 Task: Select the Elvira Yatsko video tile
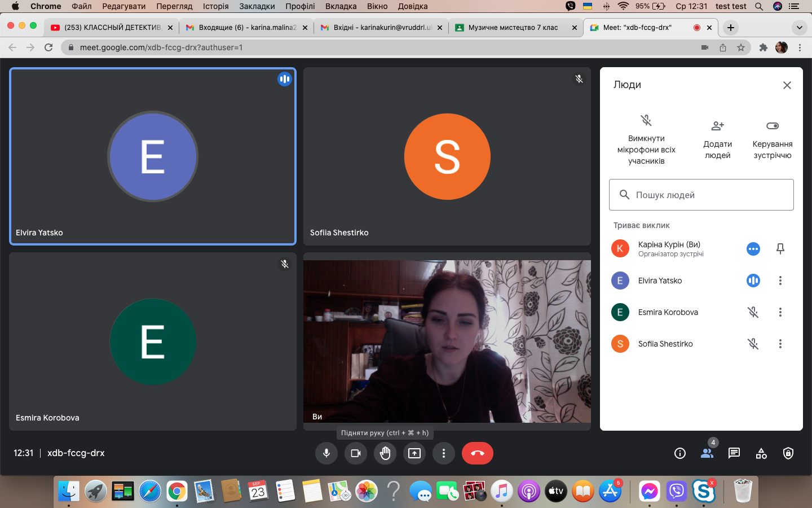tap(153, 156)
